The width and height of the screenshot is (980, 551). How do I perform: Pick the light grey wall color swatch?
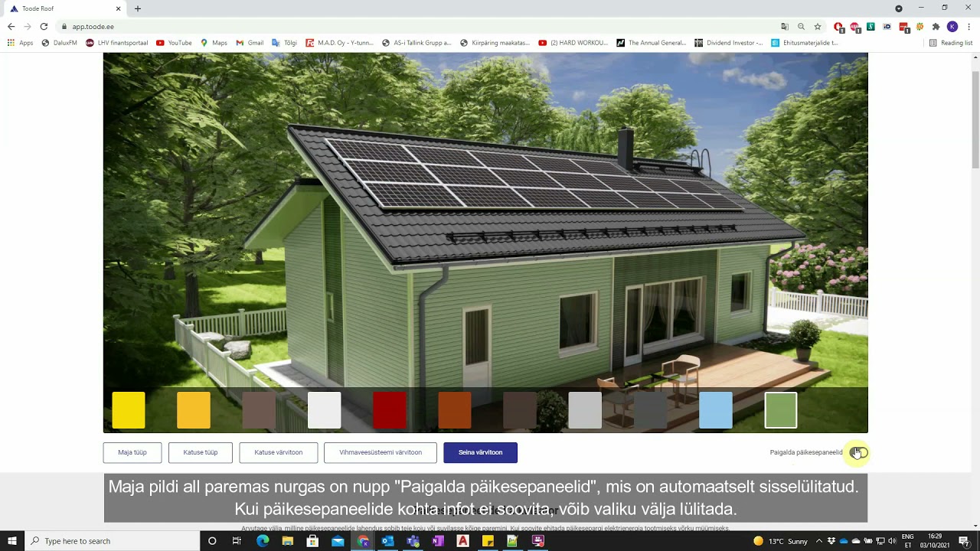tap(585, 410)
